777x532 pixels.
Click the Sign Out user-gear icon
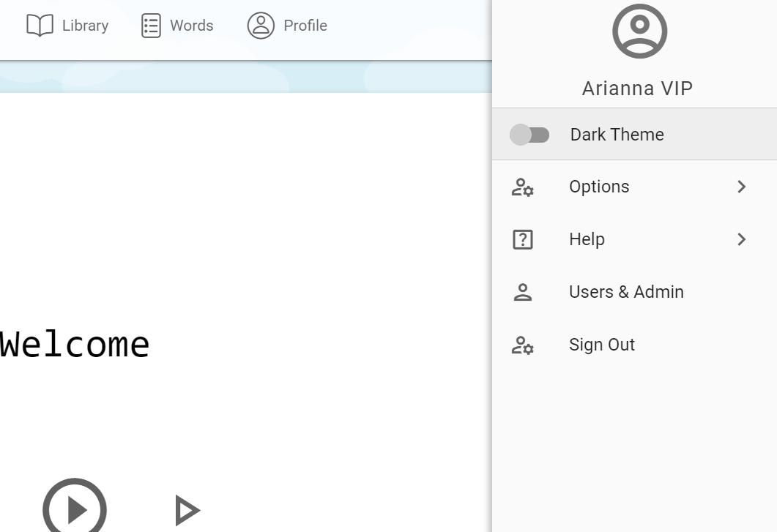(522, 345)
